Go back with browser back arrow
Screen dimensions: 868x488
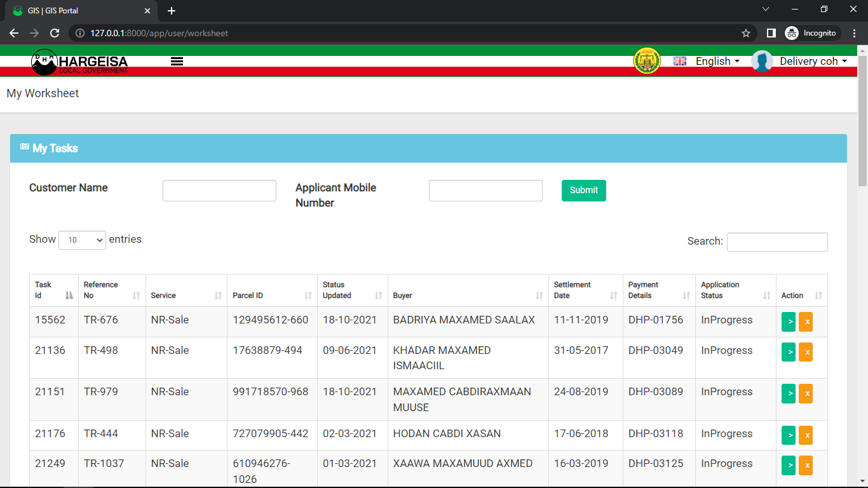pyautogui.click(x=14, y=33)
